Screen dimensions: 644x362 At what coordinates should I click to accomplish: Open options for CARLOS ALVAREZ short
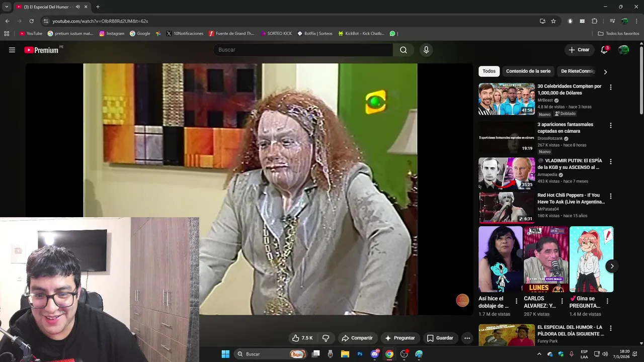pyautogui.click(x=562, y=301)
